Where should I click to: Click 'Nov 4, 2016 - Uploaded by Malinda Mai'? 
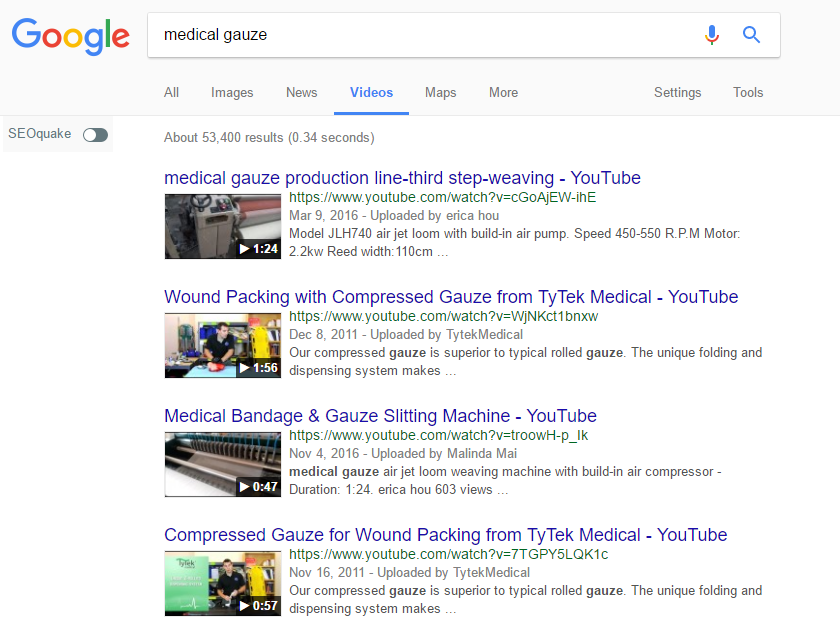coord(403,453)
